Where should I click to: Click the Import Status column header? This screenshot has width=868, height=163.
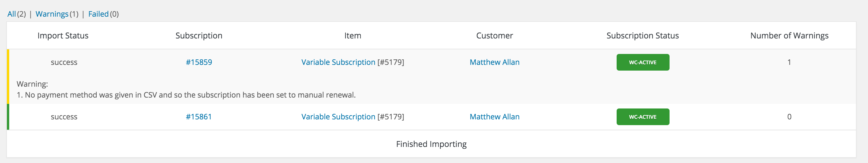pos(63,36)
